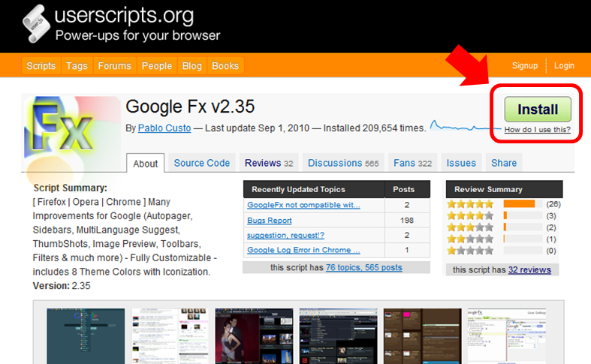Click the '(26)' five-star review count
The width and height of the screenshot is (591, 364).
pos(553,204)
